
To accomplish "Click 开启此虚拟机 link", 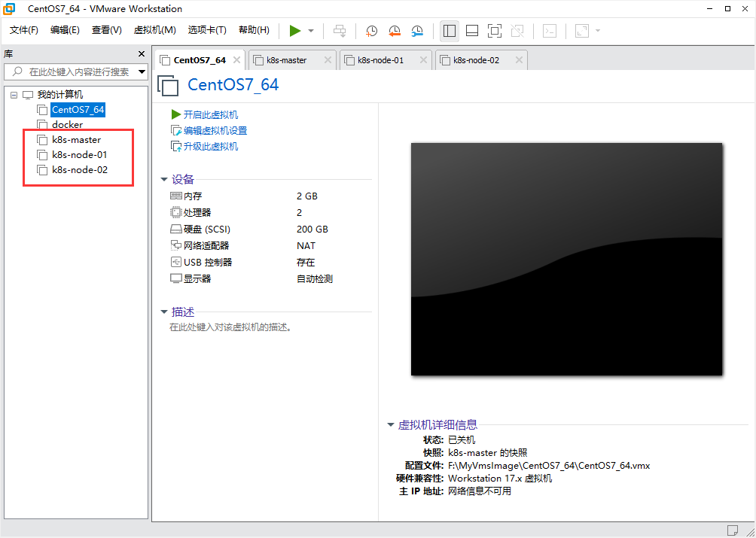I will tap(210, 114).
